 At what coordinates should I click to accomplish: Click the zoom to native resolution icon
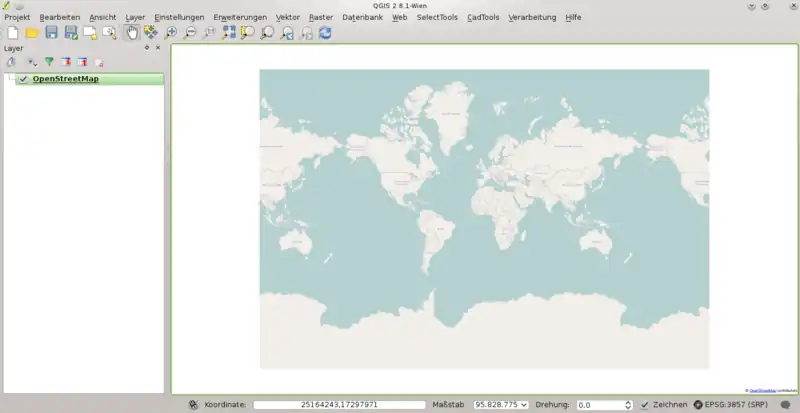pyautogui.click(x=209, y=33)
